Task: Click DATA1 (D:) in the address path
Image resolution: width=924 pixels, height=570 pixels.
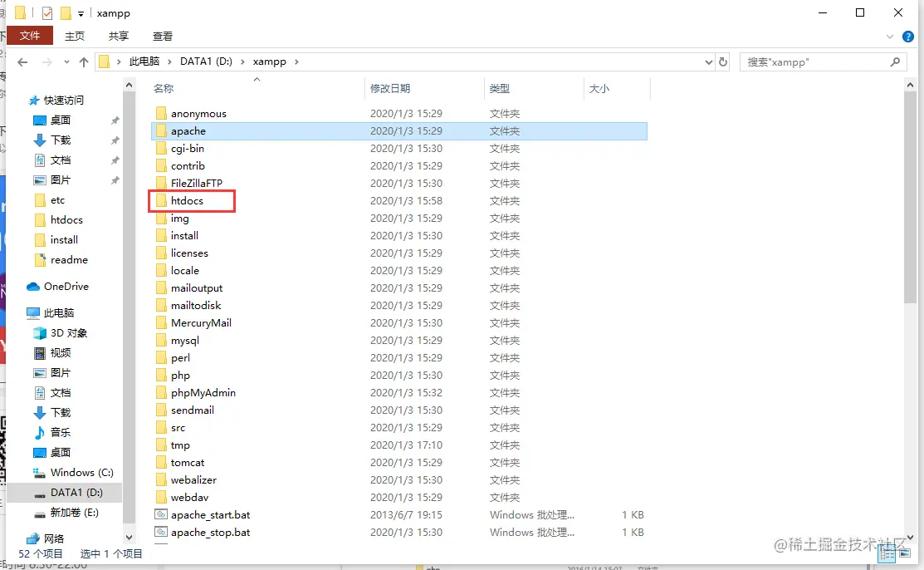Action: (206, 61)
